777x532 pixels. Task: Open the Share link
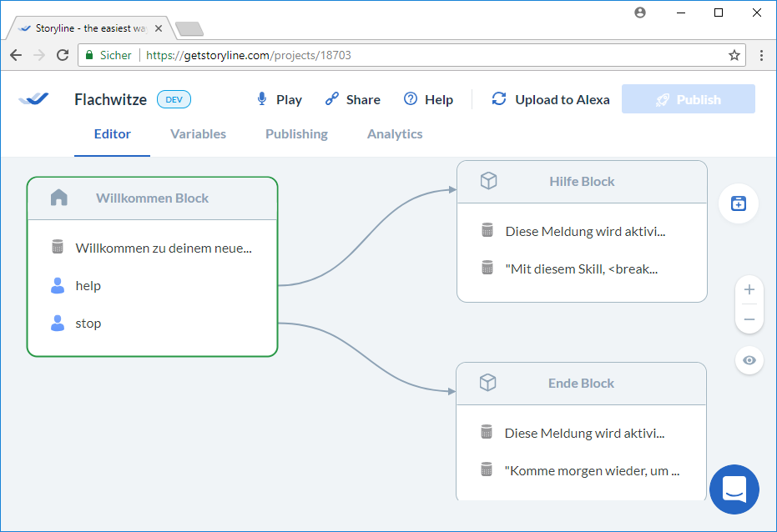pyautogui.click(x=352, y=99)
